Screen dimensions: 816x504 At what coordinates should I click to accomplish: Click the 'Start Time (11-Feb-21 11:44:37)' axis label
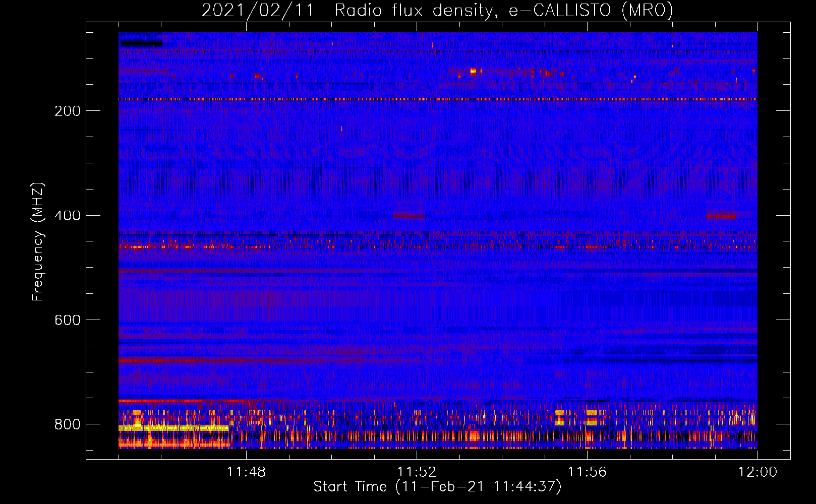tap(437, 487)
